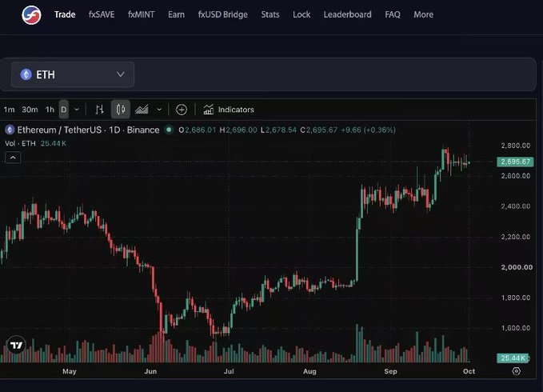Click the compare or add symbol plus icon
The height and width of the screenshot is (392, 543).
pyautogui.click(x=182, y=110)
